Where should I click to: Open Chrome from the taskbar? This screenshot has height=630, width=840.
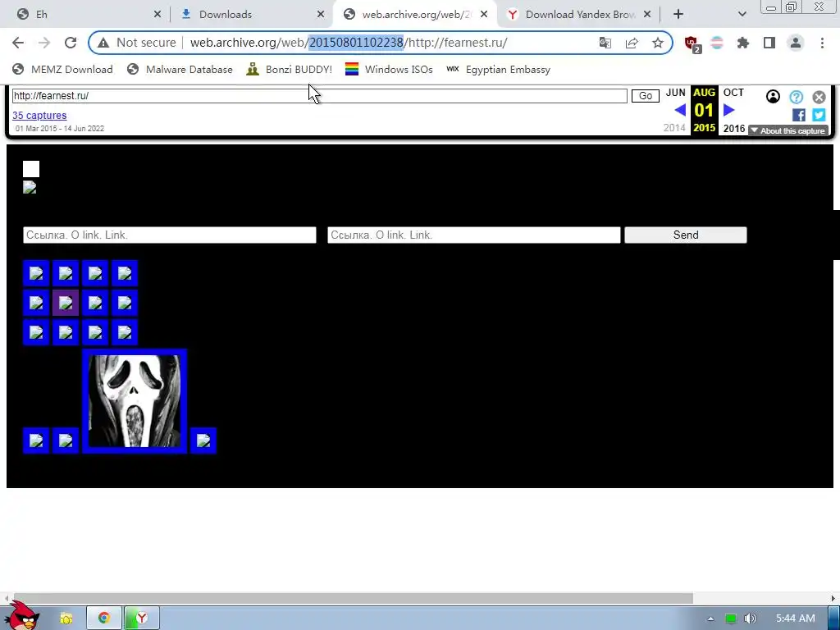[104, 619]
